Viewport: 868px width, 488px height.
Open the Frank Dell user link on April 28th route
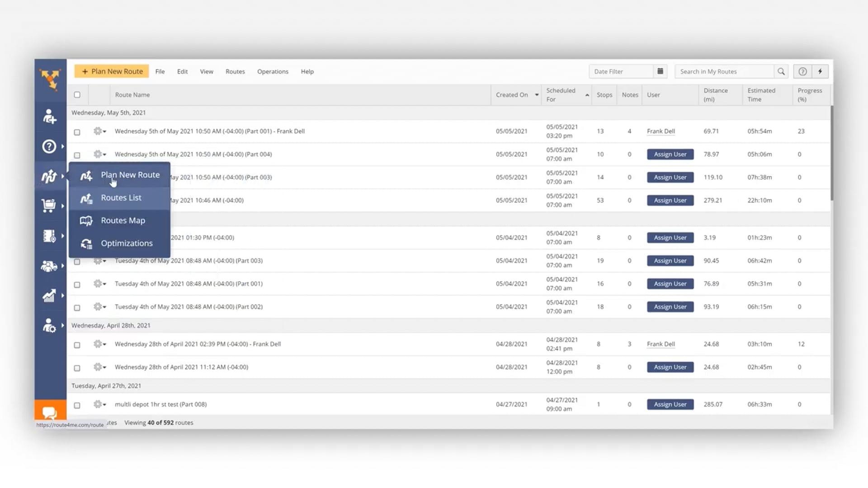tap(660, 344)
